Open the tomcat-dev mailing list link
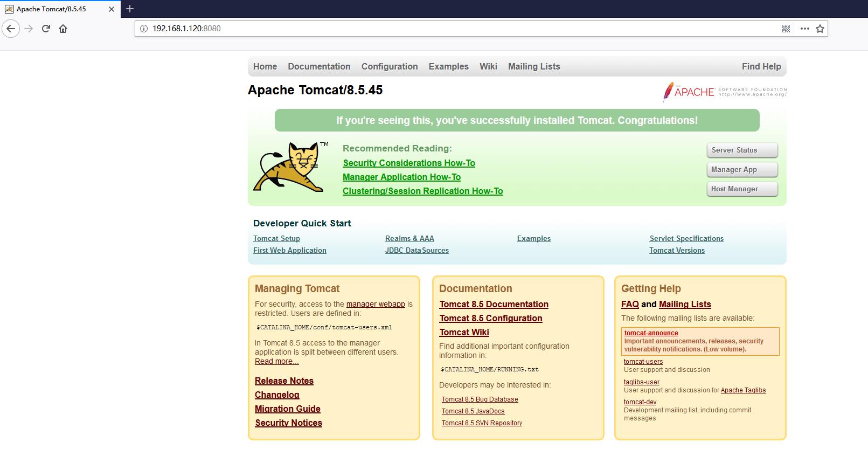 (x=640, y=402)
